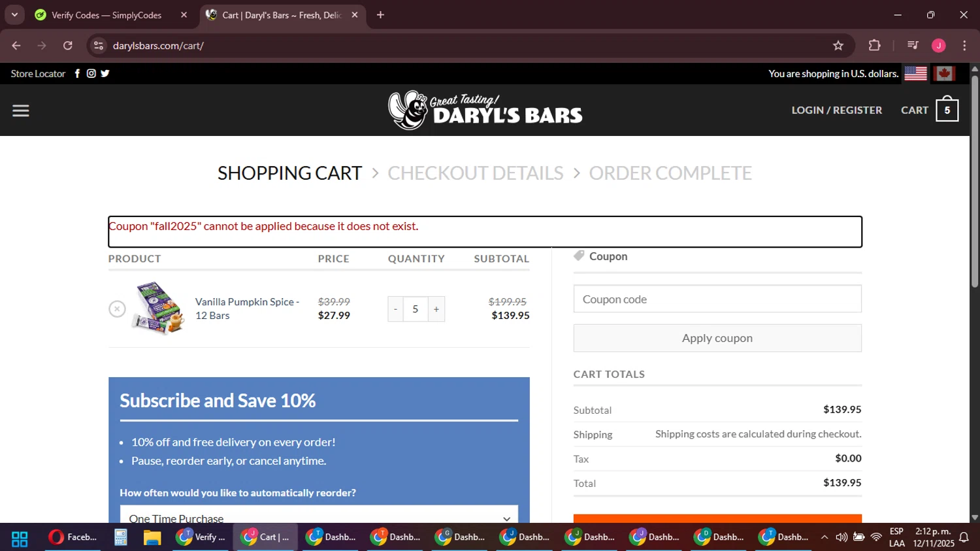Image resolution: width=980 pixels, height=551 pixels.
Task: Open the volume icon in system tray
Action: tap(841, 537)
